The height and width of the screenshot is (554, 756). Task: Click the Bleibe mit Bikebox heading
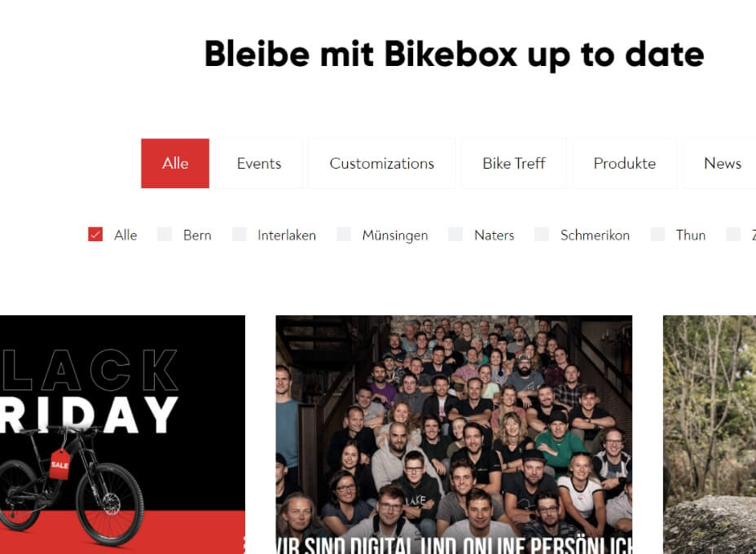[x=455, y=55]
